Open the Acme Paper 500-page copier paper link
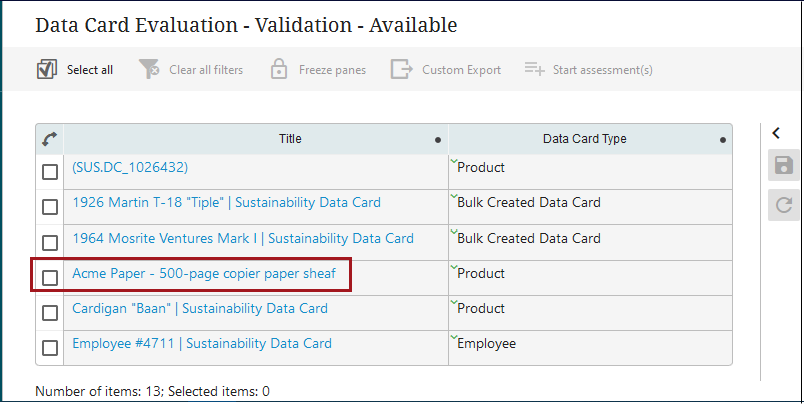The width and height of the screenshot is (804, 404). pos(209,273)
